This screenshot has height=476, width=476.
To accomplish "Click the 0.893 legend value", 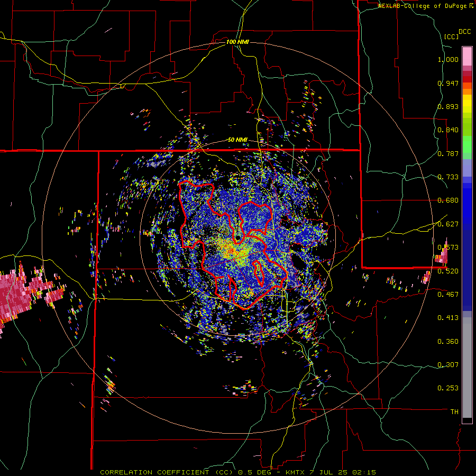I will (448, 106).
